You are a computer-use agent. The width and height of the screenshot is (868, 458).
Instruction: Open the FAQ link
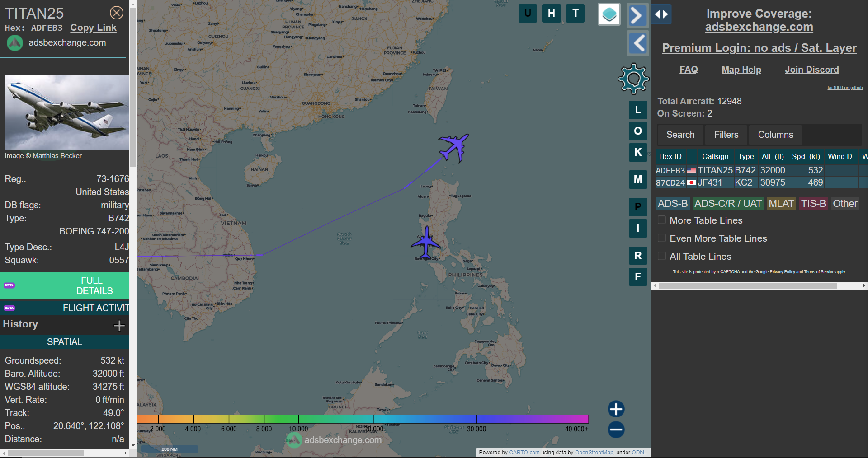689,70
